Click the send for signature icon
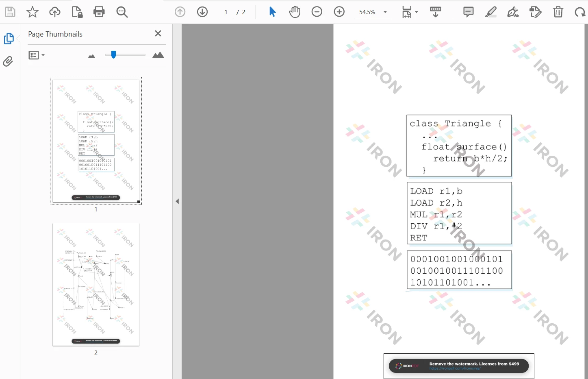Screen dimensions: 588x379 536,12
